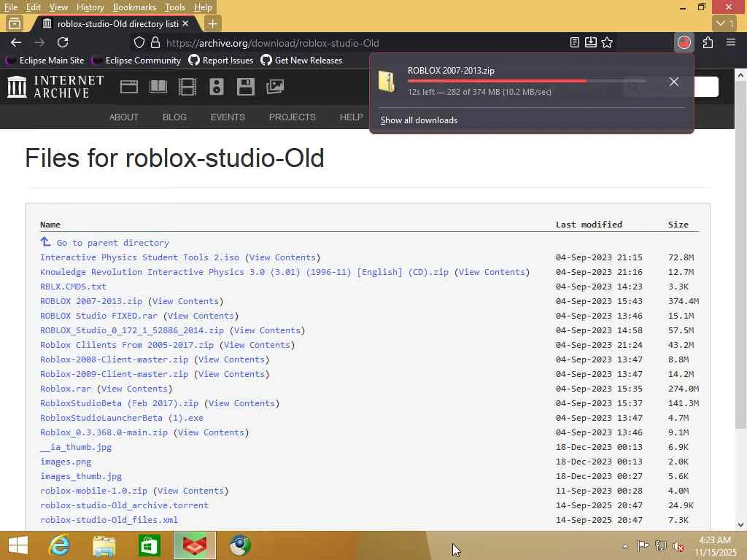This screenshot has width=747, height=560.
Task: Open the Edit menu
Action: (34, 7)
